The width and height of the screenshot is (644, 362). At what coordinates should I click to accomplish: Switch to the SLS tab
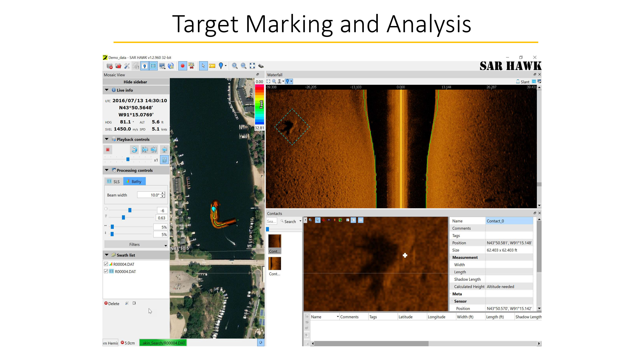point(114,181)
